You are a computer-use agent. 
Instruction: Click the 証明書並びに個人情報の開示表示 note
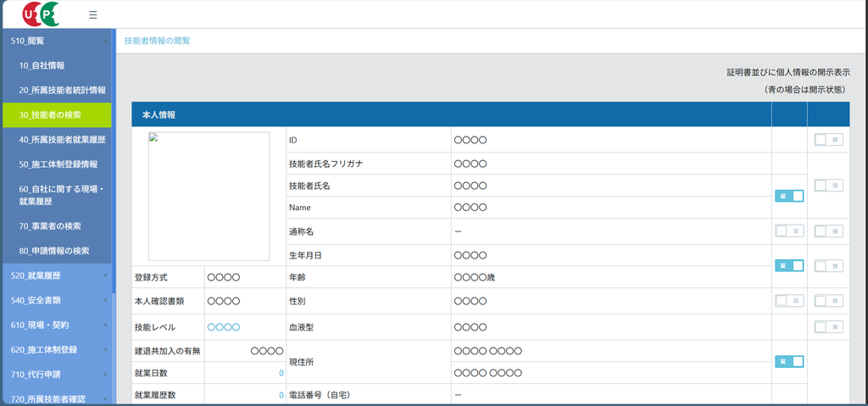(x=788, y=73)
